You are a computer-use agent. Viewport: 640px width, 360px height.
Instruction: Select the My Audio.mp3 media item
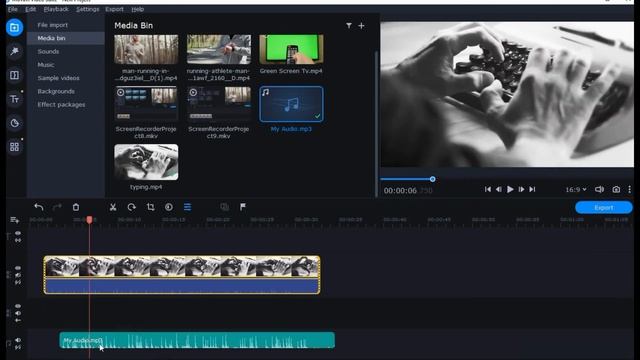291,104
